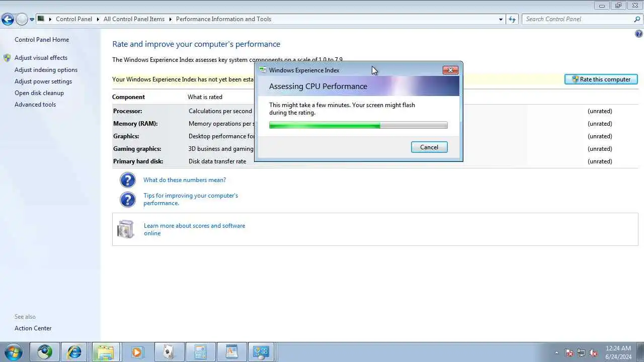Screen dimensions: 644x362
Task: Go back with the Back arrow
Action: [x=8, y=19]
